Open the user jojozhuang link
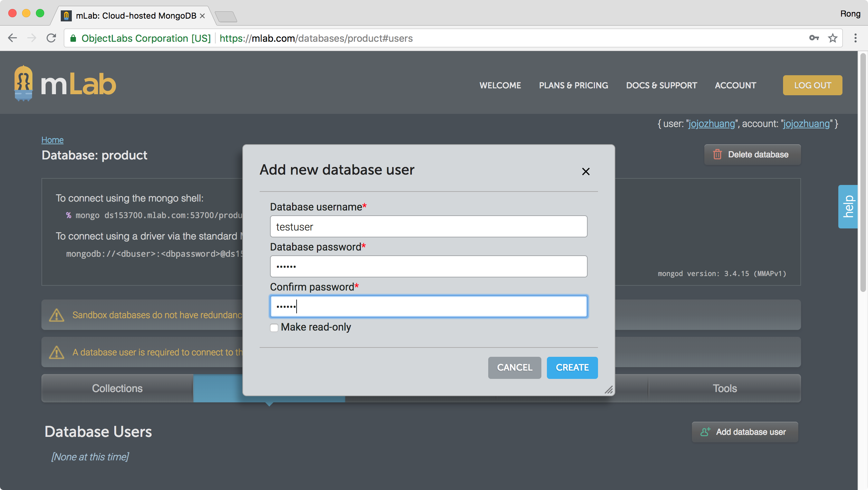Image resolution: width=868 pixels, height=490 pixels. (x=712, y=124)
